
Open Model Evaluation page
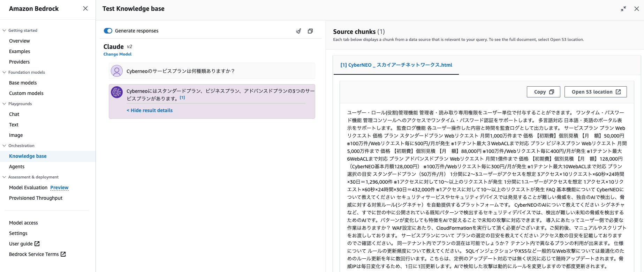coord(28,188)
